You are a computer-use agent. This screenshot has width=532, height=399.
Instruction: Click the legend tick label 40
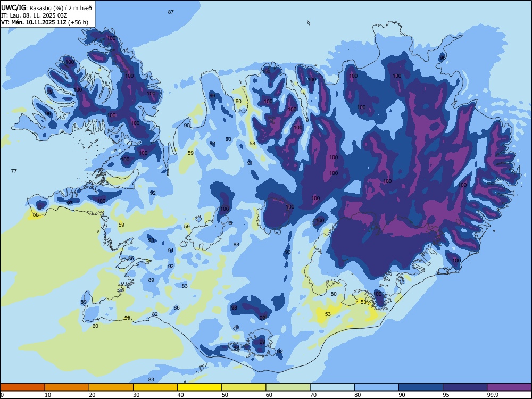click(180, 395)
